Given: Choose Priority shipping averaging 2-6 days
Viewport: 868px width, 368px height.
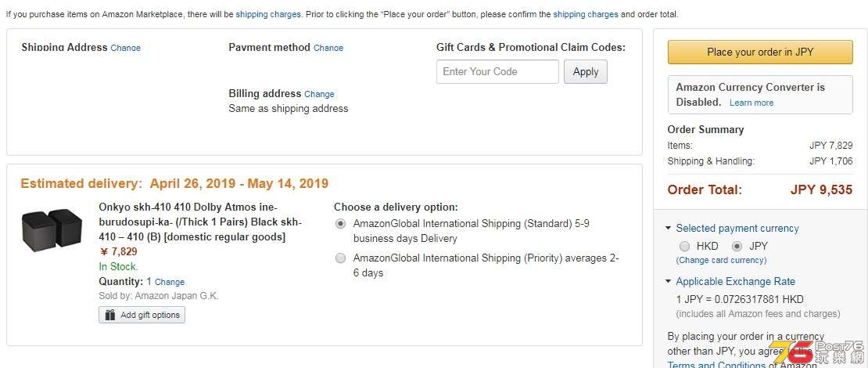Looking at the screenshot, I should point(341,258).
